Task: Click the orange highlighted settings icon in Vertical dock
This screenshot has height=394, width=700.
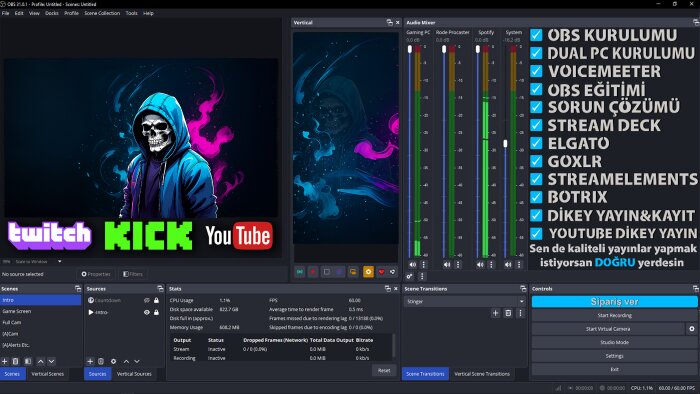Action: pos(368,271)
